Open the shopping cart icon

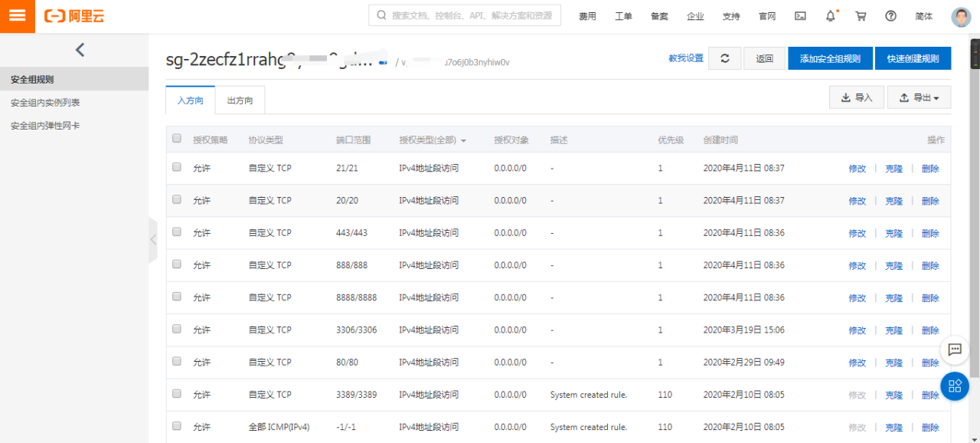tap(860, 15)
